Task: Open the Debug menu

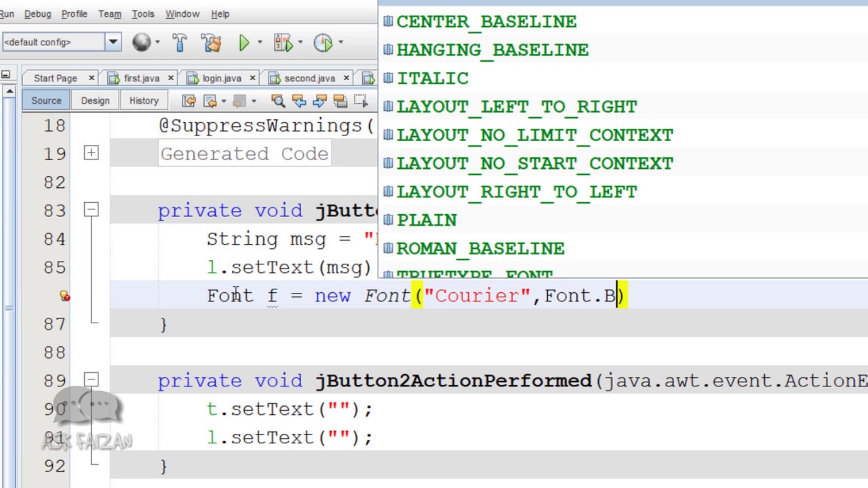Action: [x=37, y=14]
